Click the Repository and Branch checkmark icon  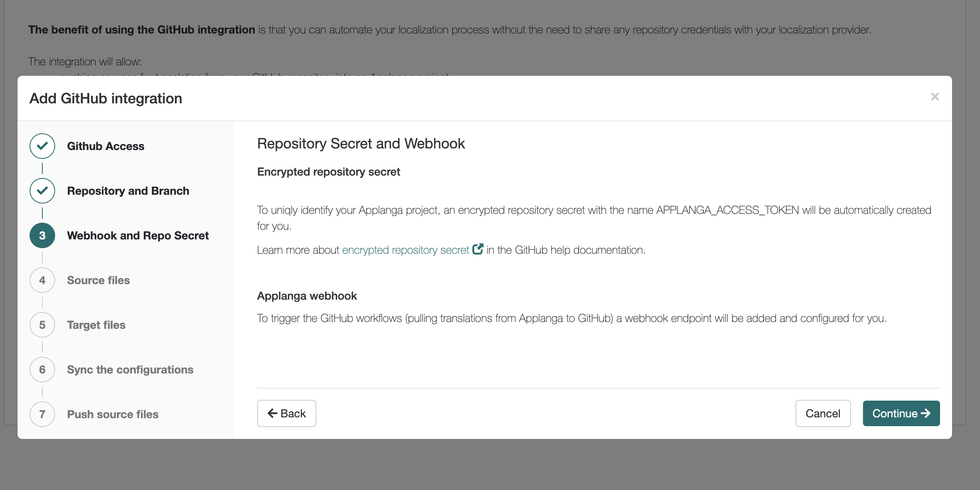[42, 191]
